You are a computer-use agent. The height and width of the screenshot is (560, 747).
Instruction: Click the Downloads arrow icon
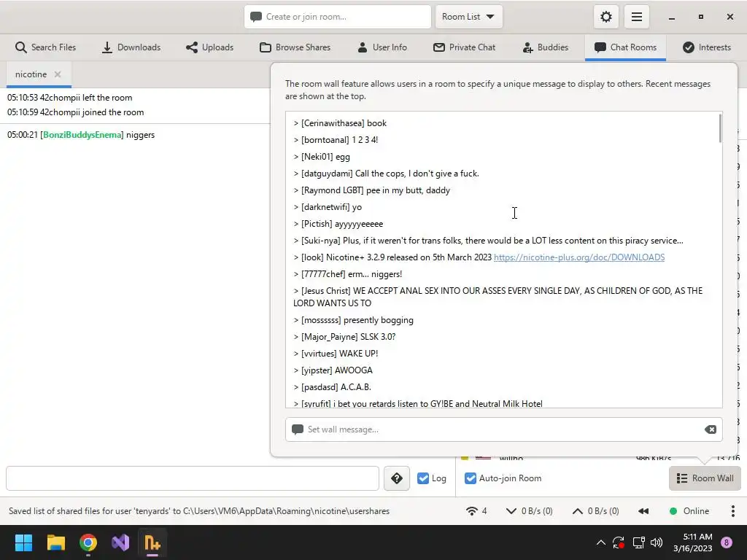(x=107, y=47)
